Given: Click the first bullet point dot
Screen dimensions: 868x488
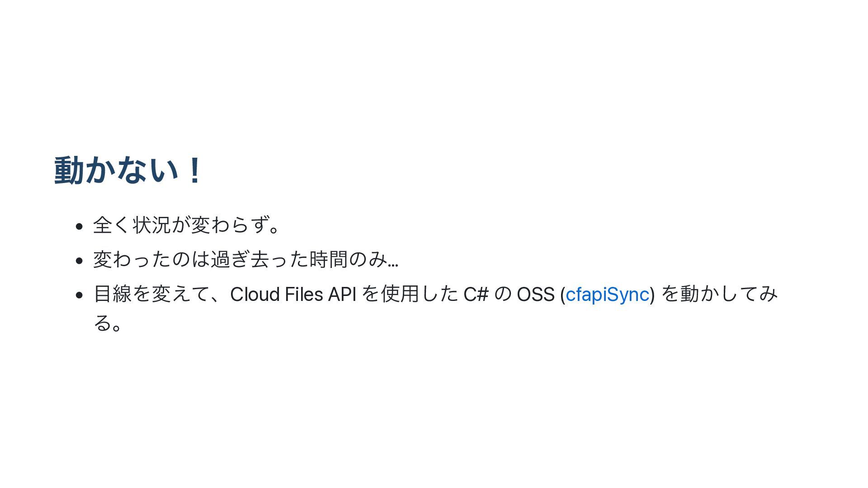Looking at the screenshot, I should pos(80,226).
